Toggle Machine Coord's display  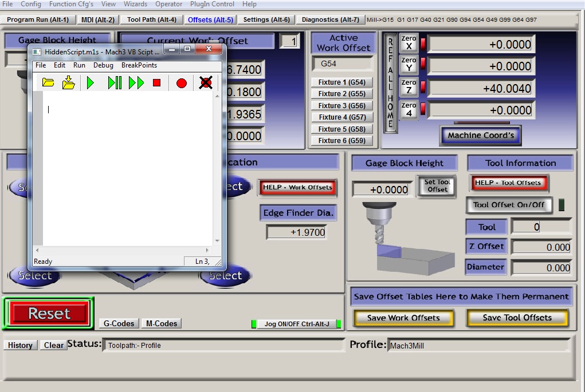click(481, 136)
